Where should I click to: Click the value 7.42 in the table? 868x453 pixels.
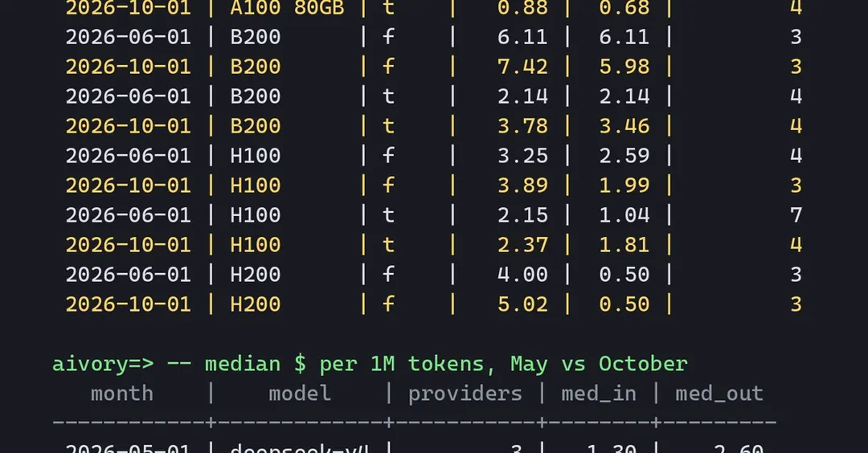(x=522, y=67)
